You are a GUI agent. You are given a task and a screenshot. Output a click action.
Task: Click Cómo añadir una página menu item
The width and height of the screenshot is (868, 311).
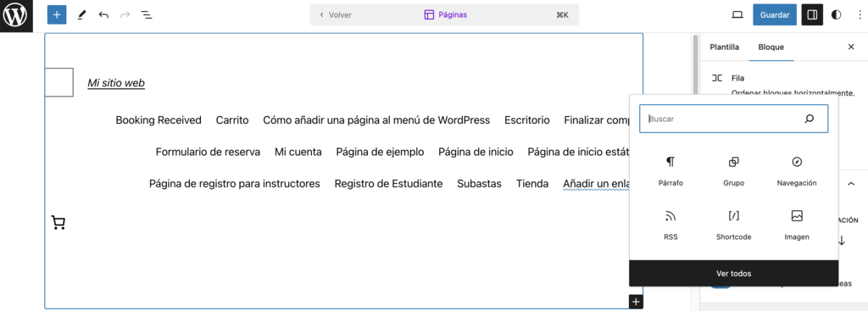(x=376, y=120)
